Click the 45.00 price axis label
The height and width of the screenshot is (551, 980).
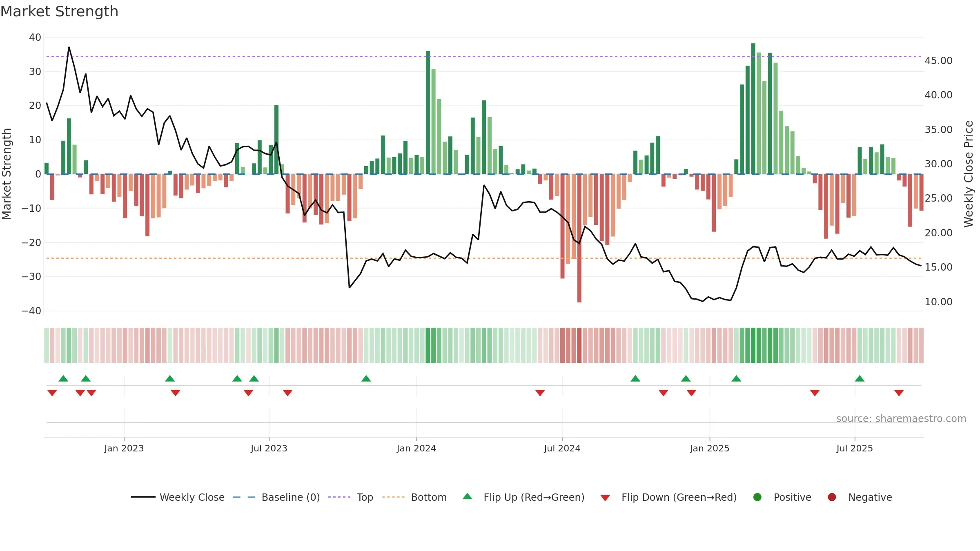[x=939, y=60]
